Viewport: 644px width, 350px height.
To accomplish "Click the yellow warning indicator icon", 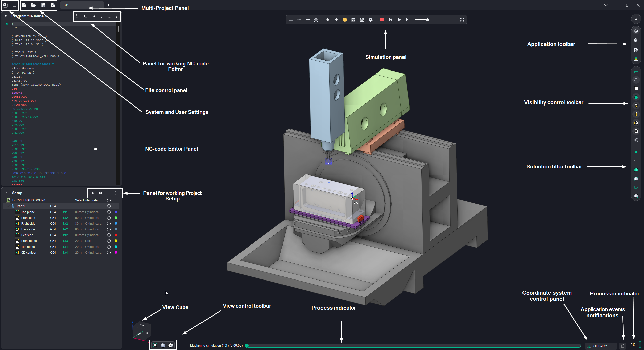I will coord(345,20).
